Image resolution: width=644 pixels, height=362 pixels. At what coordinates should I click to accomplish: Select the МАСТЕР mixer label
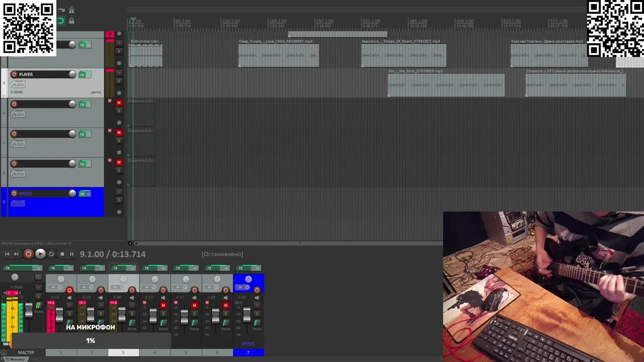[x=26, y=352]
